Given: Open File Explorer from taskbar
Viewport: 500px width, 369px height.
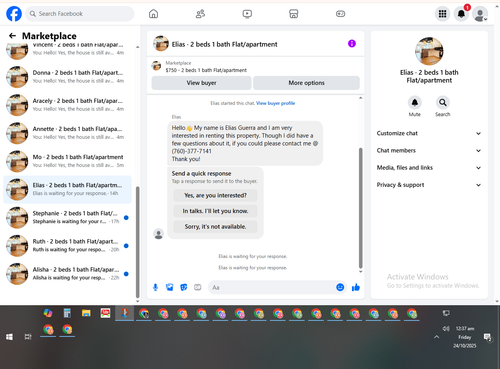Looking at the screenshot, I should point(86,313).
